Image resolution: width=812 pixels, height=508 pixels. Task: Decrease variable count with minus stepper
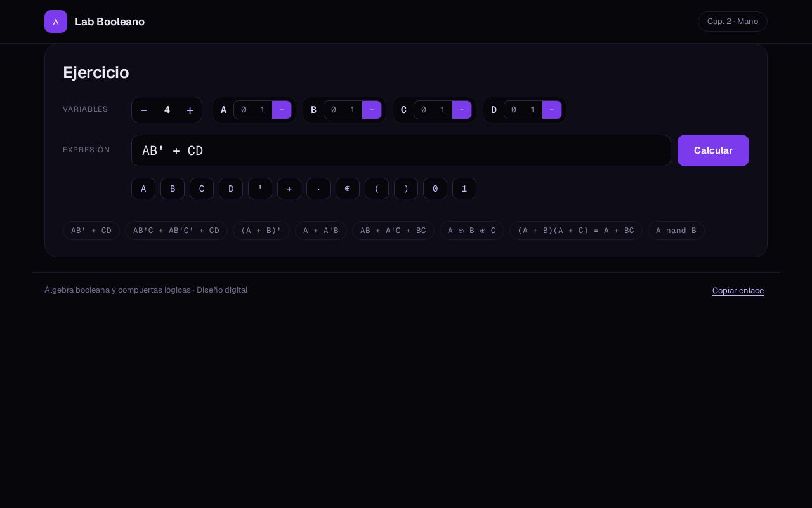point(144,110)
